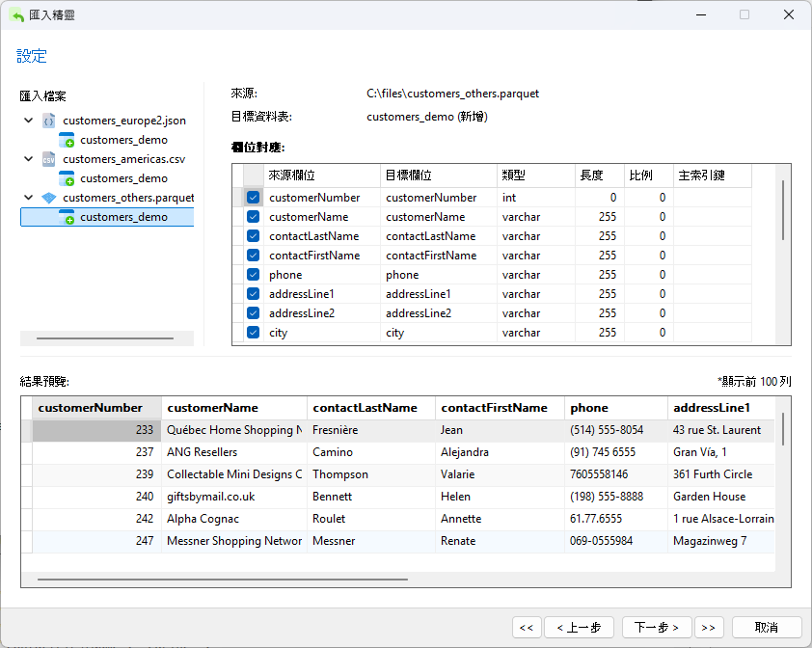The image size is (812, 648).
Task: Collapse the customers_europe2.json tree node
Action: pos(29,121)
